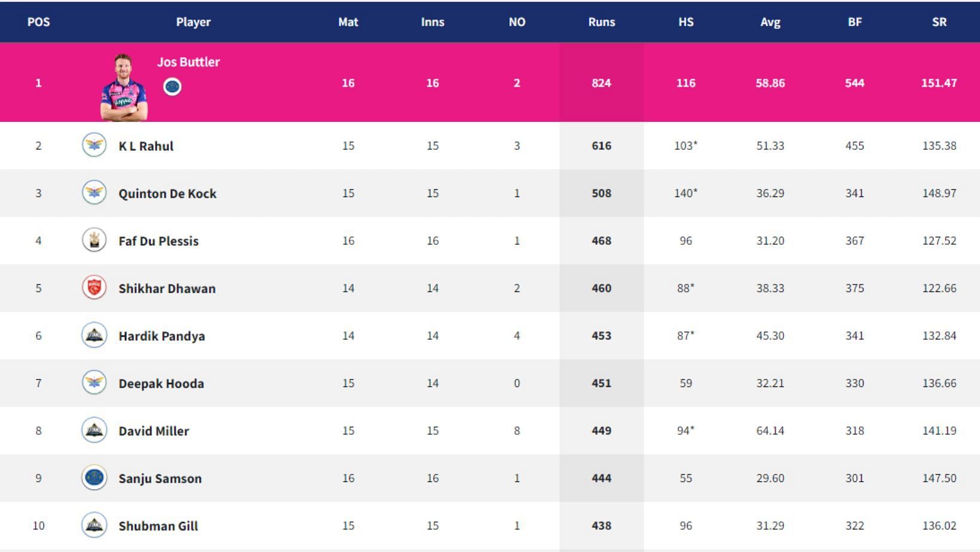The height and width of the screenshot is (552, 980).
Task: Click Faf Du Plessis's RCB team logo
Action: tap(94, 240)
